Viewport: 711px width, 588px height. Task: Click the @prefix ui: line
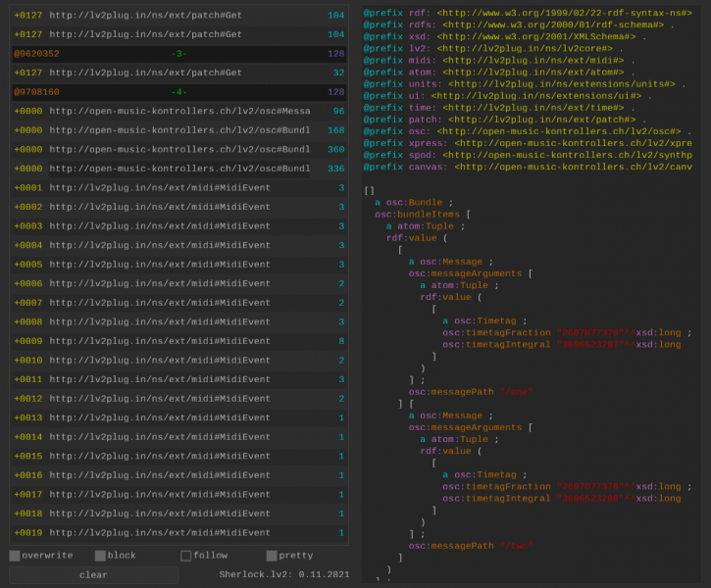pyautogui.click(x=508, y=96)
